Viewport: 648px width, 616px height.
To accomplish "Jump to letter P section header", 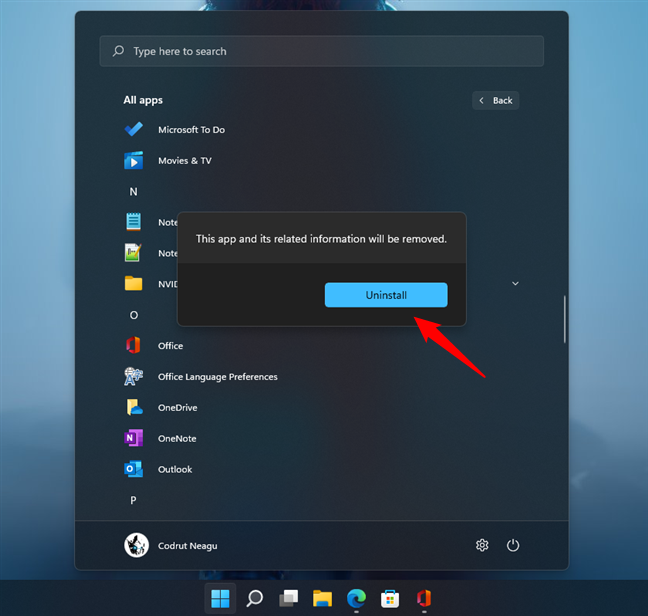I will point(133,500).
